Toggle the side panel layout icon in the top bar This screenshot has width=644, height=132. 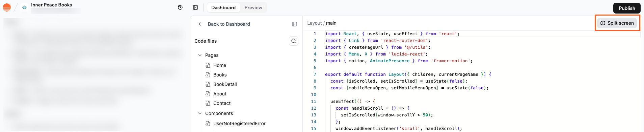coord(195,7)
